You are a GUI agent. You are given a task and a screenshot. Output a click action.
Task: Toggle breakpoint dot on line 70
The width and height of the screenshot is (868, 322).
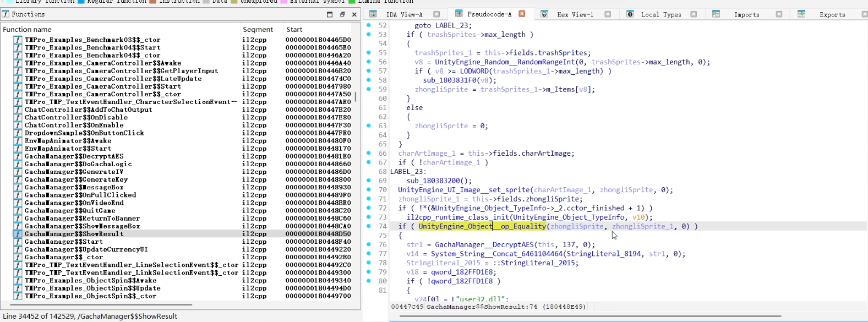pyautogui.click(x=369, y=190)
